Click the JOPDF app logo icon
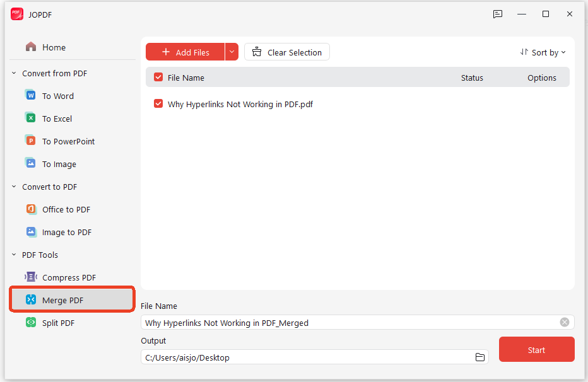Screen dimensions: 588x382 pos(17,14)
